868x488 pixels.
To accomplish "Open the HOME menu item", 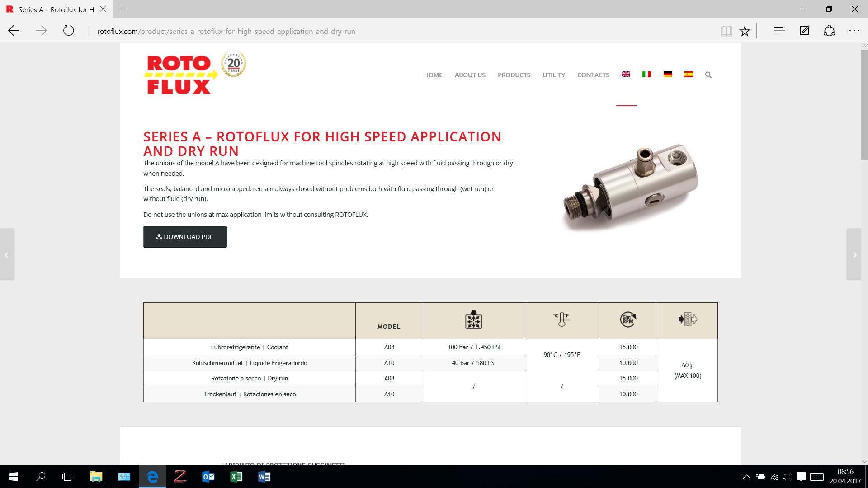I will pyautogui.click(x=433, y=75).
